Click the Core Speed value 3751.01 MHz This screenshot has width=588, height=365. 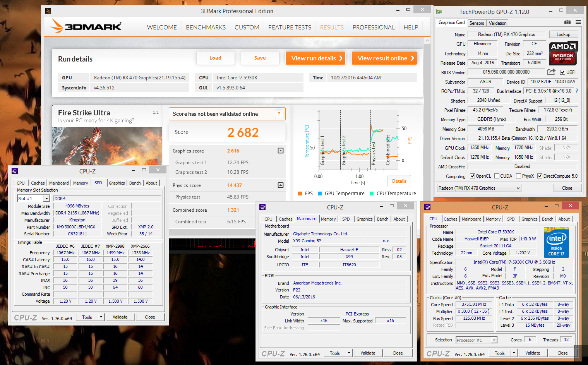(x=473, y=305)
